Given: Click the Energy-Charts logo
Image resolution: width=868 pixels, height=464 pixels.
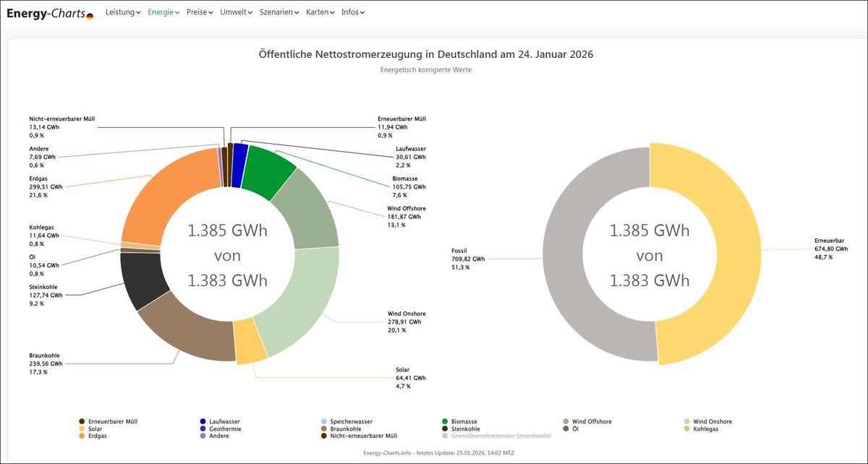Looking at the screenshot, I should point(49,13).
